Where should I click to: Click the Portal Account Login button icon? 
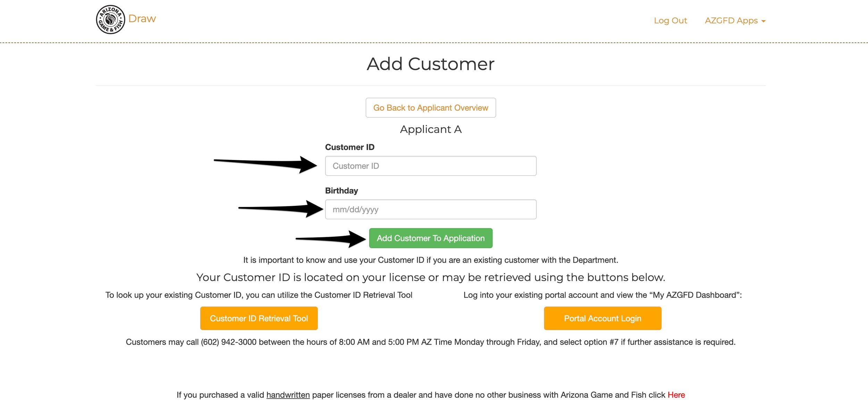(x=602, y=318)
